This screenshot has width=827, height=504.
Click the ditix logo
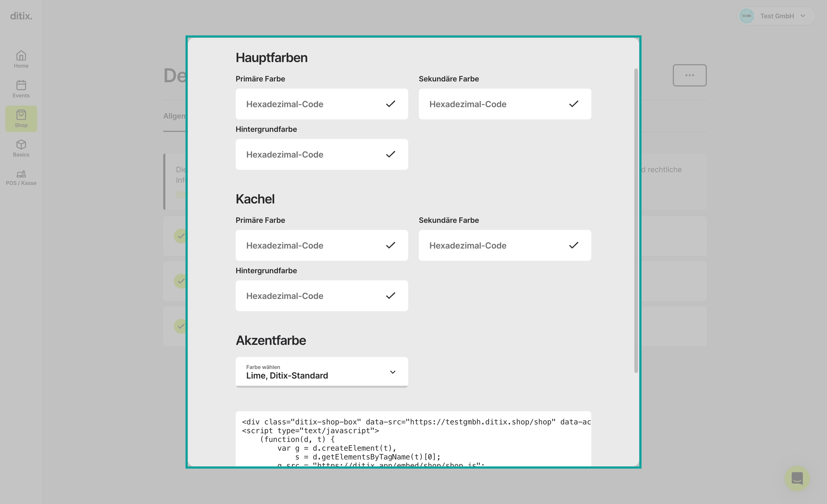point(21,16)
